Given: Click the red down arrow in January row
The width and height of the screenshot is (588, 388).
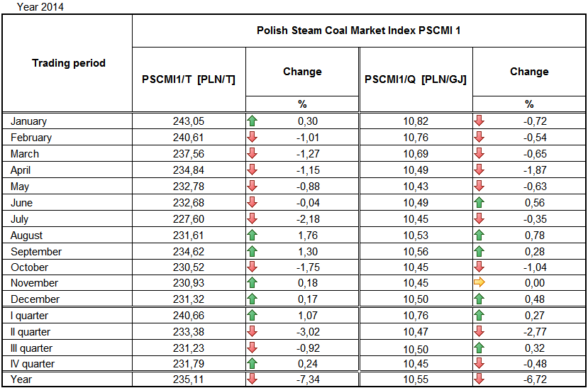Looking at the screenshot, I should click(479, 121).
